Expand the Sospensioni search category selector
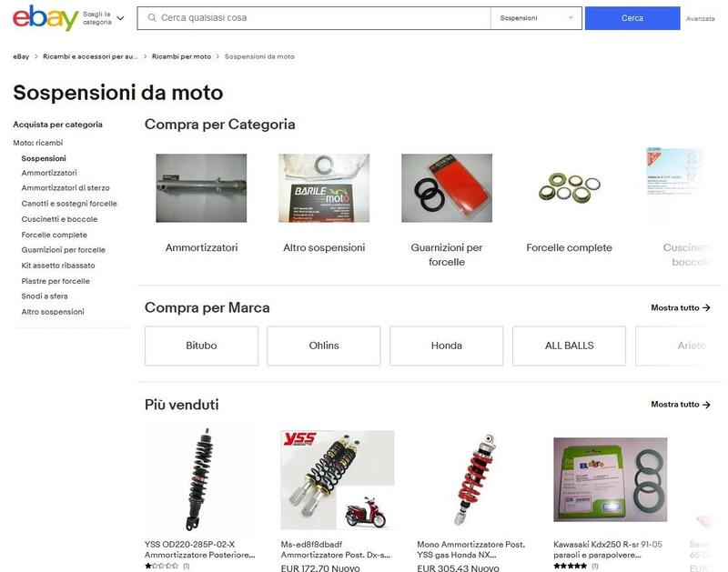This screenshot has width=728, height=572. 536,18
